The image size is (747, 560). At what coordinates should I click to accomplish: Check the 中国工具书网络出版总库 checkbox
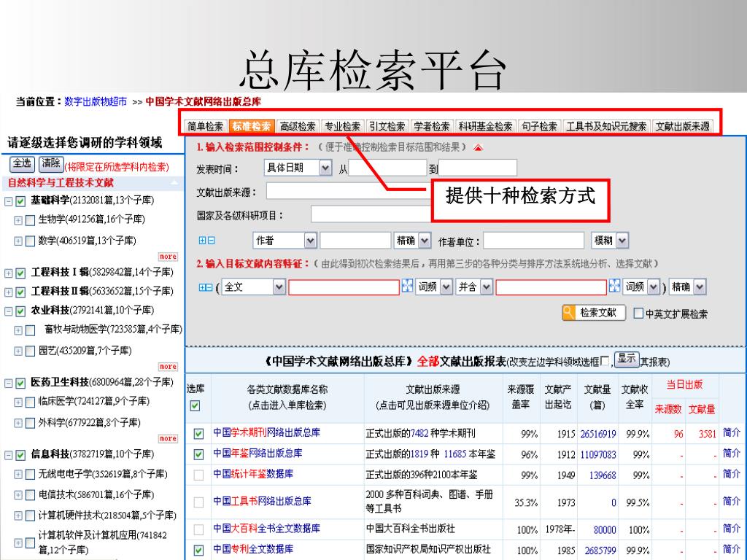point(198,502)
